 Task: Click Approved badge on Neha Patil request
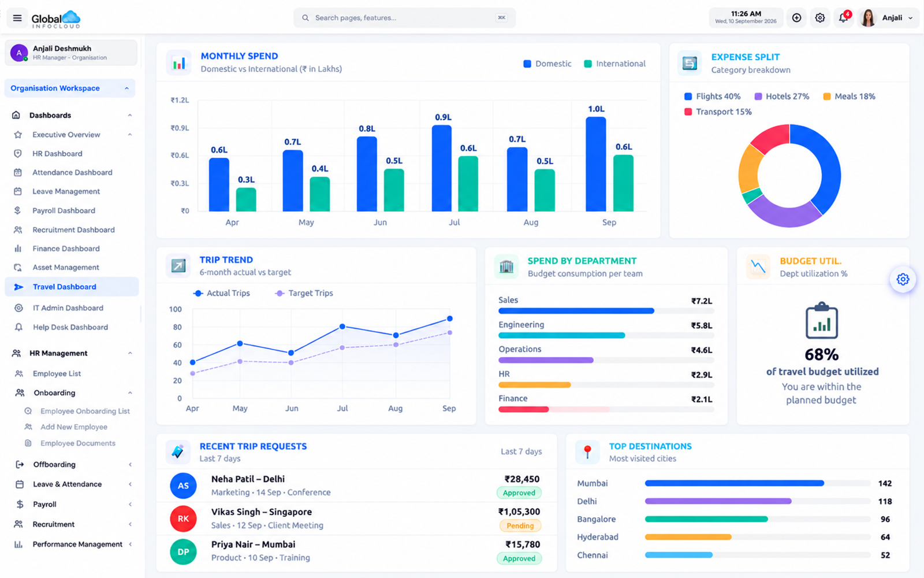[519, 493]
